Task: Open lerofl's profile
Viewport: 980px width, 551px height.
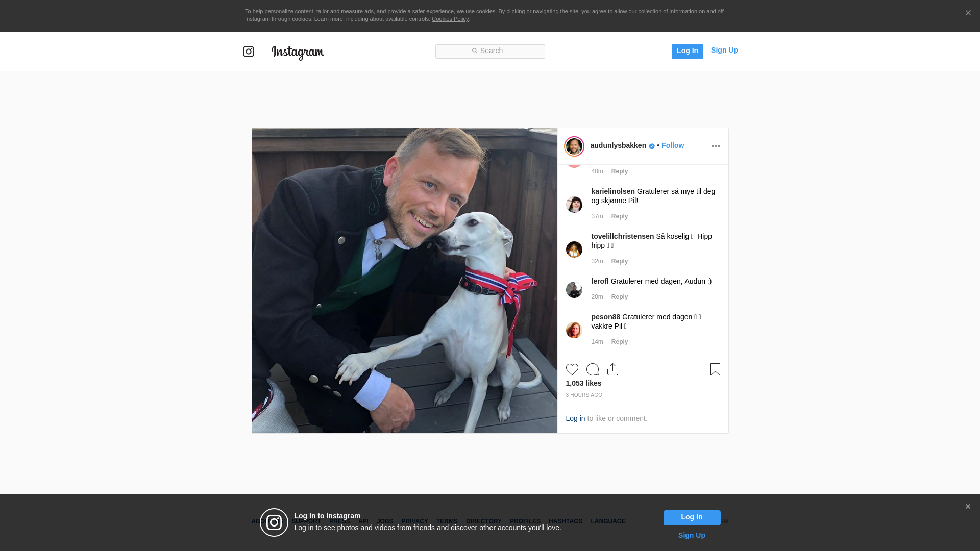Action: [600, 281]
